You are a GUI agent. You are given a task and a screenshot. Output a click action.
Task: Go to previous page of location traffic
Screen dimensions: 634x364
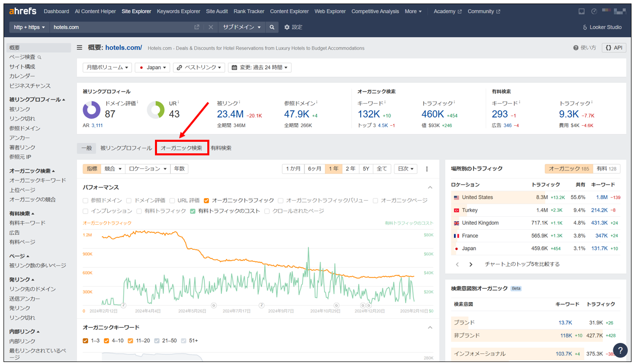point(457,264)
